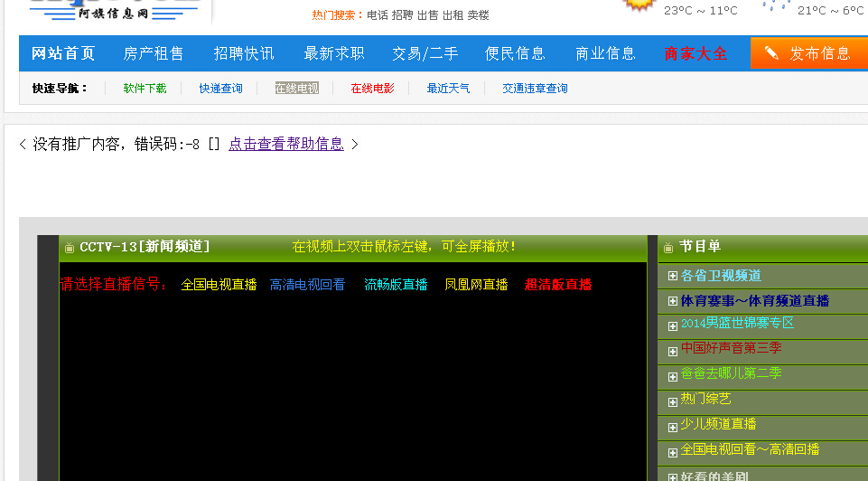
Task: Click the rain weather icon
Action: tap(775, 5)
